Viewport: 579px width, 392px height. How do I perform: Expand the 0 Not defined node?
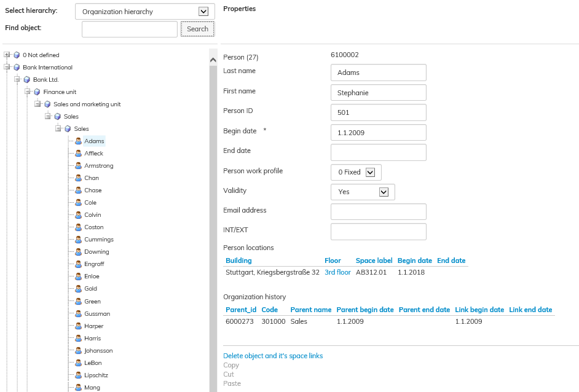pyautogui.click(x=7, y=55)
